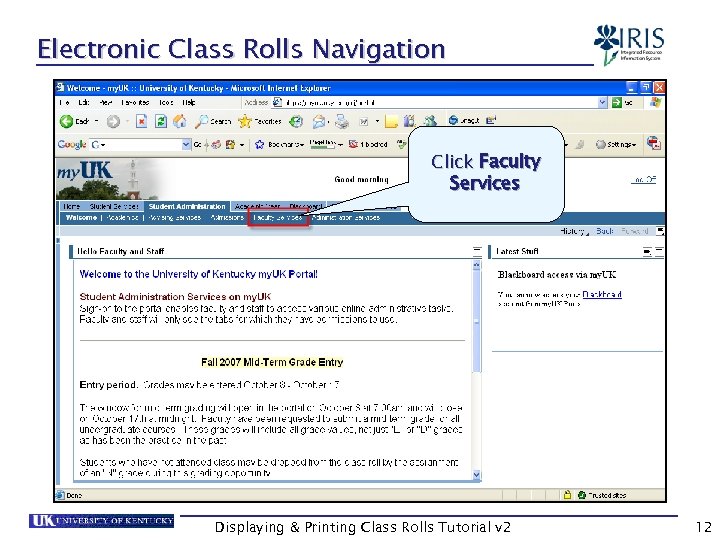Stop page loading with red X icon
The height and width of the screenshot is (540, 720).
(x=141, y=121)
